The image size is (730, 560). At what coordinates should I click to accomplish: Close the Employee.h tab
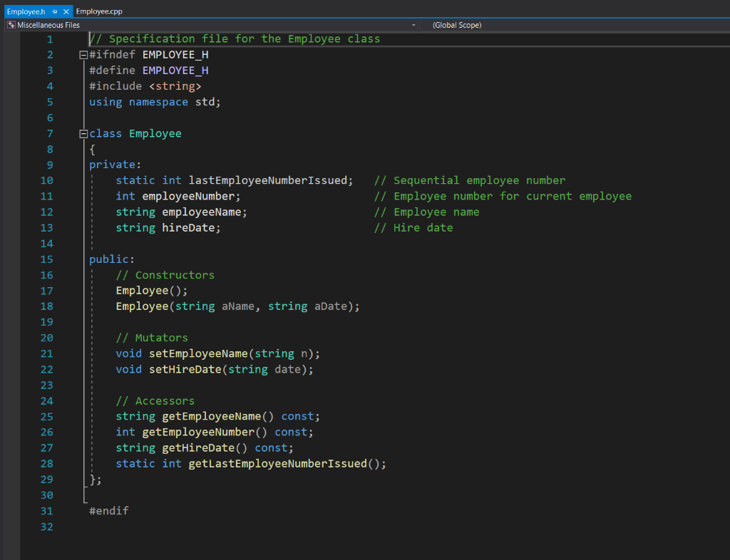pyautogui.click(x=66, y=11)
